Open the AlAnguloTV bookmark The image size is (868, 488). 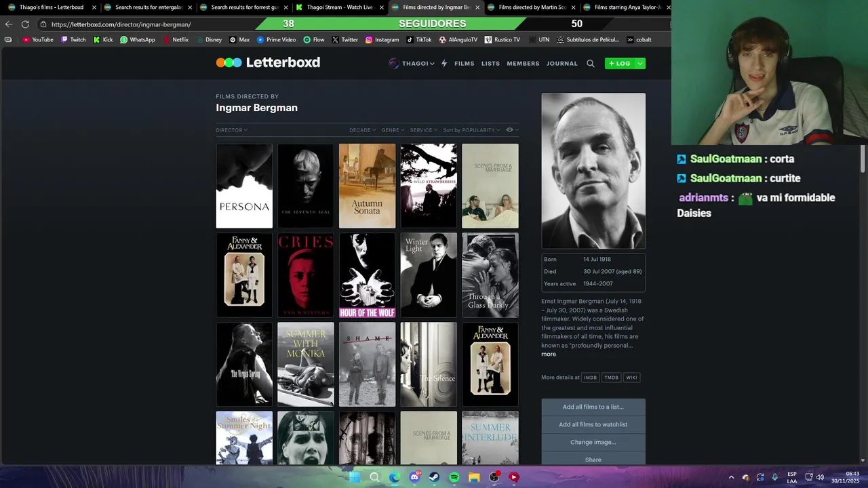pyautogui.click(x=458, y=39)
